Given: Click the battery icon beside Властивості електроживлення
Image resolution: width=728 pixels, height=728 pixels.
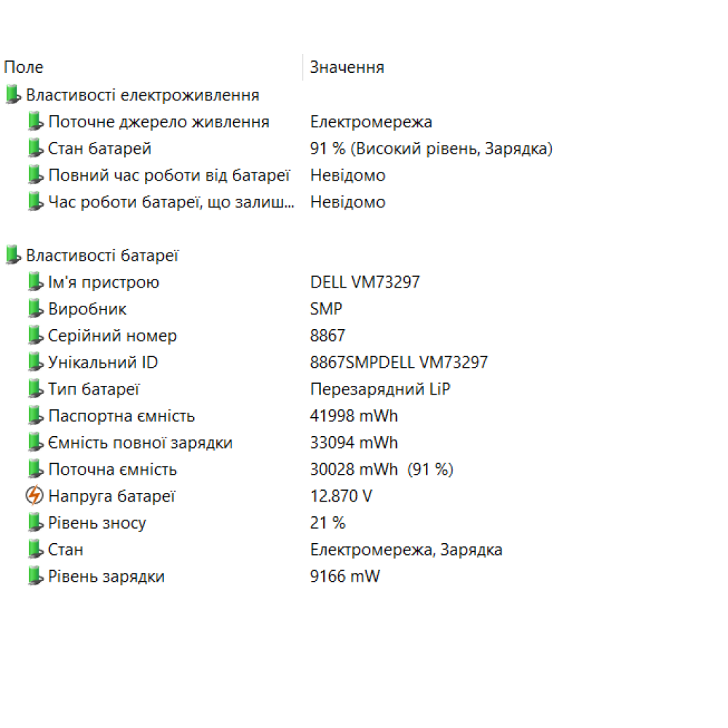Looking at the screenshot, I should [x=12, y=95].
